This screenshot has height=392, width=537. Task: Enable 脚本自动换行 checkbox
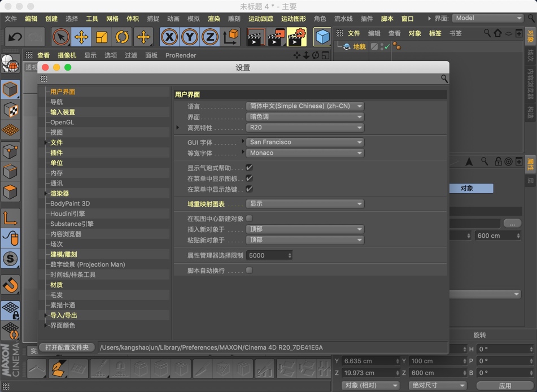coord(250,271)
